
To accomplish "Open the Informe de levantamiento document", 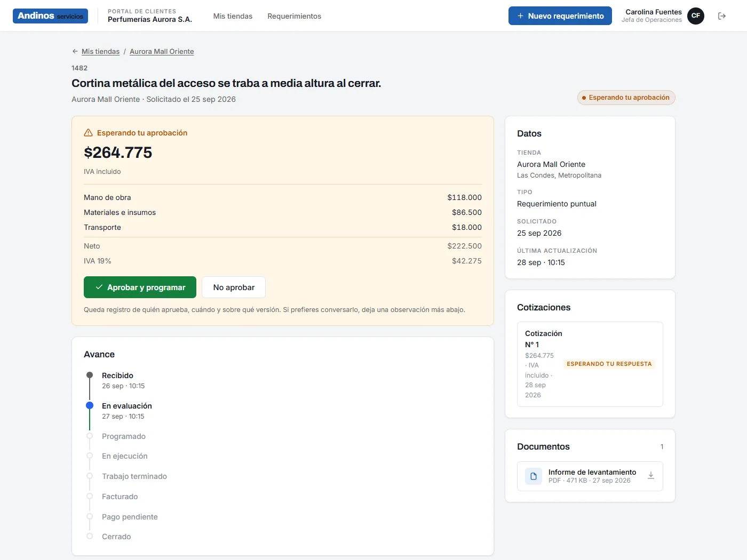I will (590, 476).
